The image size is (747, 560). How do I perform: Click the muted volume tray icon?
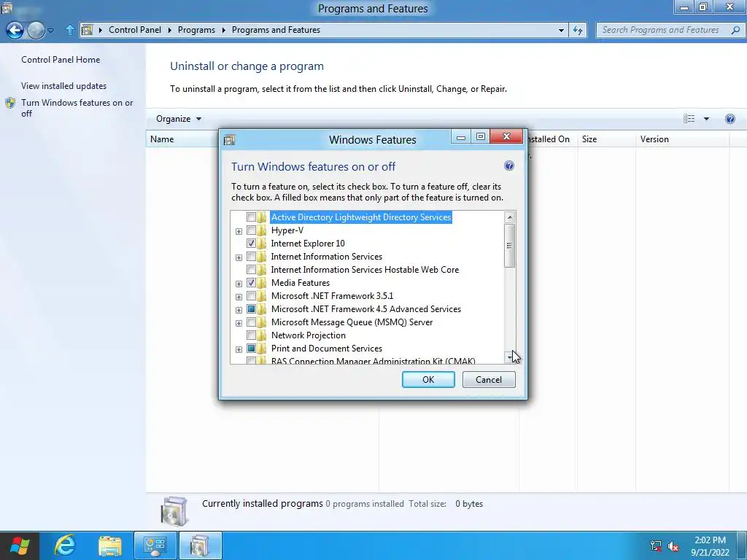point(673,546)
